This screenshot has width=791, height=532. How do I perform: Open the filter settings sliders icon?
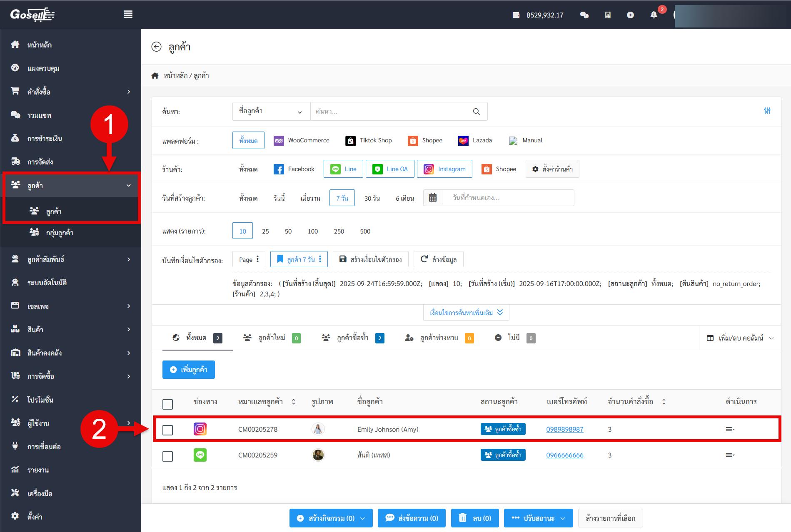[767, 111]
